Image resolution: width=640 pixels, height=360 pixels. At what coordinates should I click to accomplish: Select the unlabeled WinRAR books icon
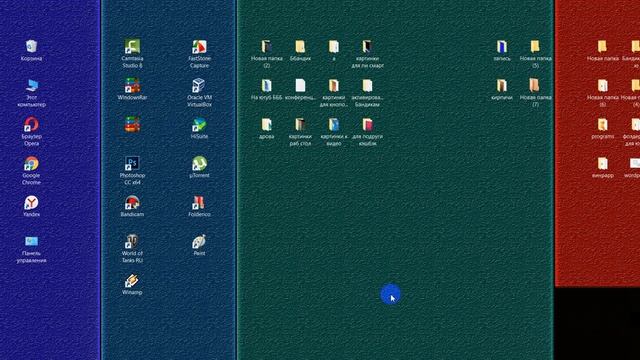pyautogui.click(x=132, y=124)
